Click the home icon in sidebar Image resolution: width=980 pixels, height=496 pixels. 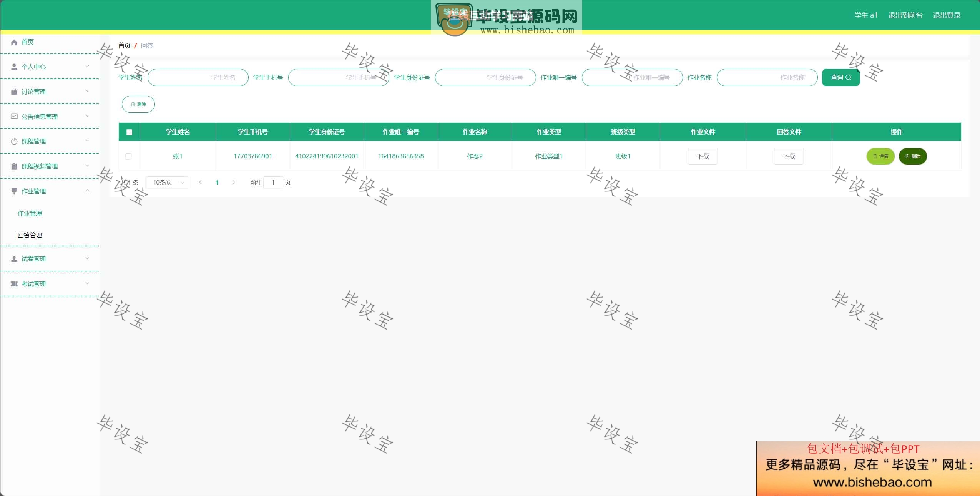tap(14, 42)
